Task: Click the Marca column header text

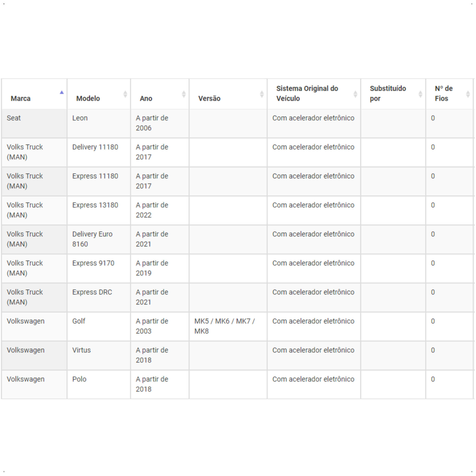Action: pyautogui.click(x=21, y=99)
